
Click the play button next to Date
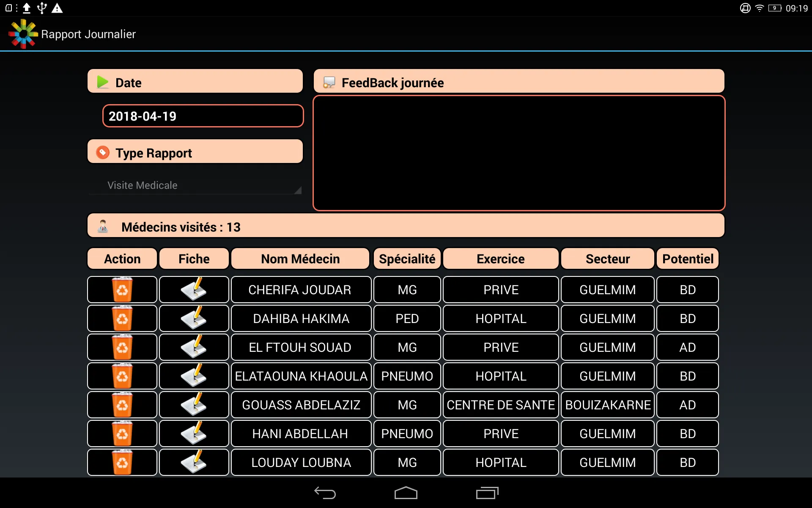(x=103, y=83)
